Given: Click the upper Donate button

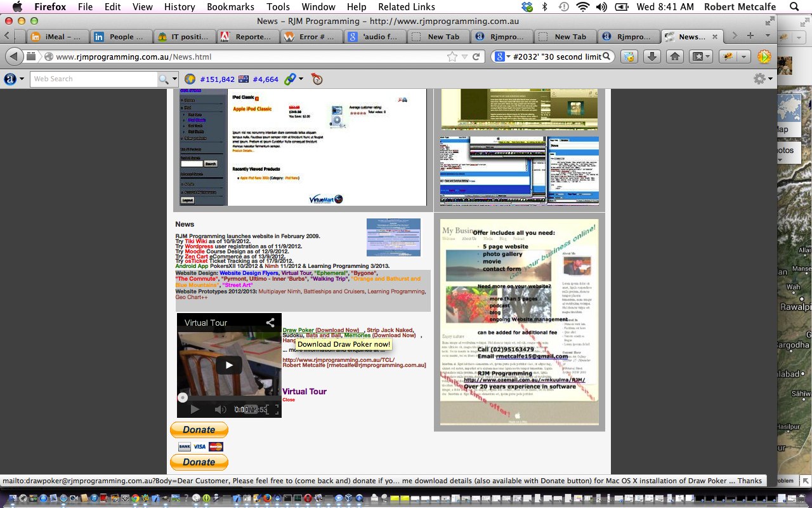Looking at the screenshot, I should point(199,430).
